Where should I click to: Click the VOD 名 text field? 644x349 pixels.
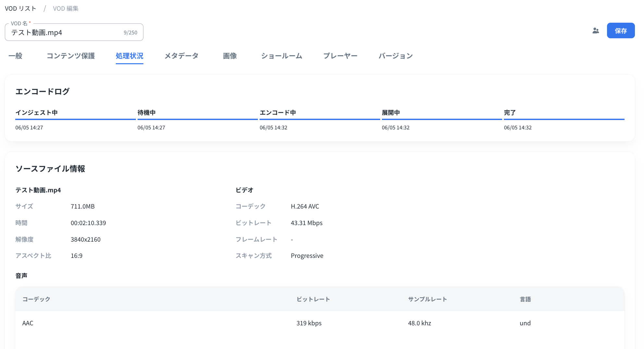[x=65, y=32]
